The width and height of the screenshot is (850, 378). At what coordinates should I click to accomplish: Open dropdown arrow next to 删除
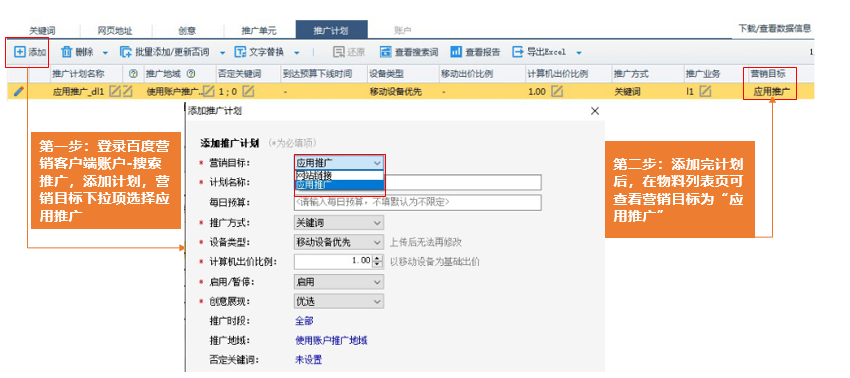point(105,53)
